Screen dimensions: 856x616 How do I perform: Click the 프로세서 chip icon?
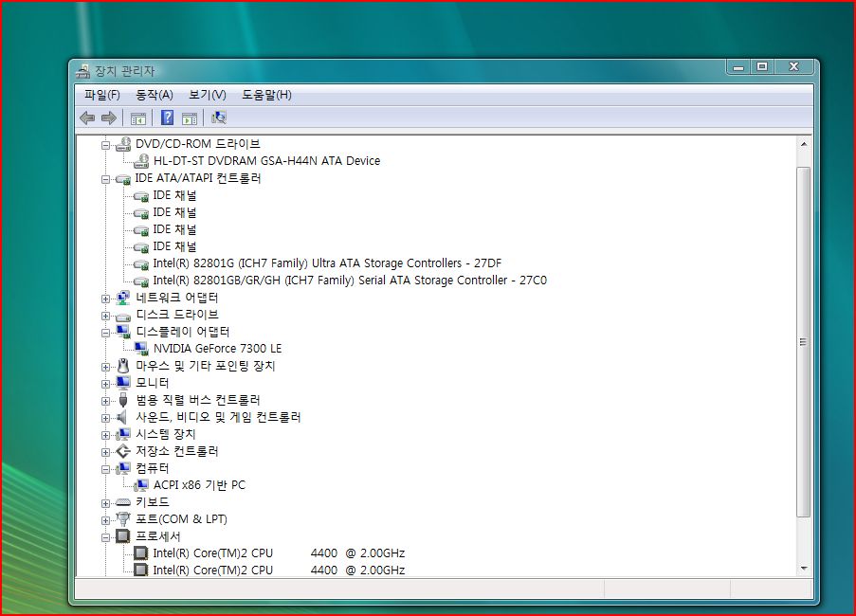pyautogui.click(x=123, y=536)
